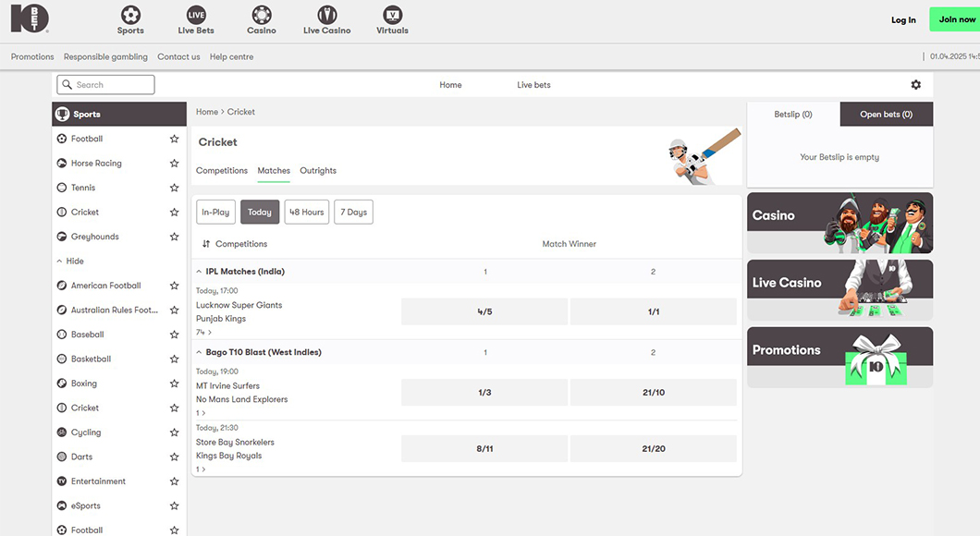The width and height of the screenshot is (980, 536).
Task: Bet on Punjab Kings at 1/1
Action: point(653,311)
